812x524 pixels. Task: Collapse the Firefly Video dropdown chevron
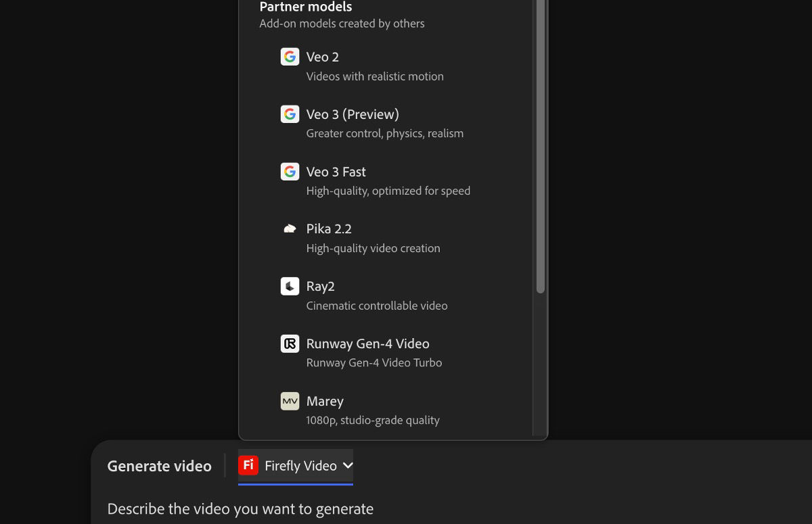click(348, 465)
